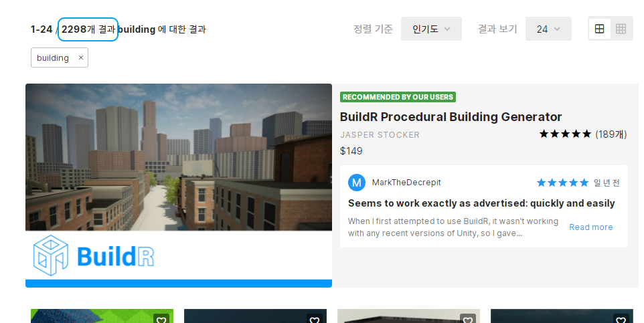
Task: Click the 정렬 기준 label
Action: pyautogui.click(x=373, y=29)
